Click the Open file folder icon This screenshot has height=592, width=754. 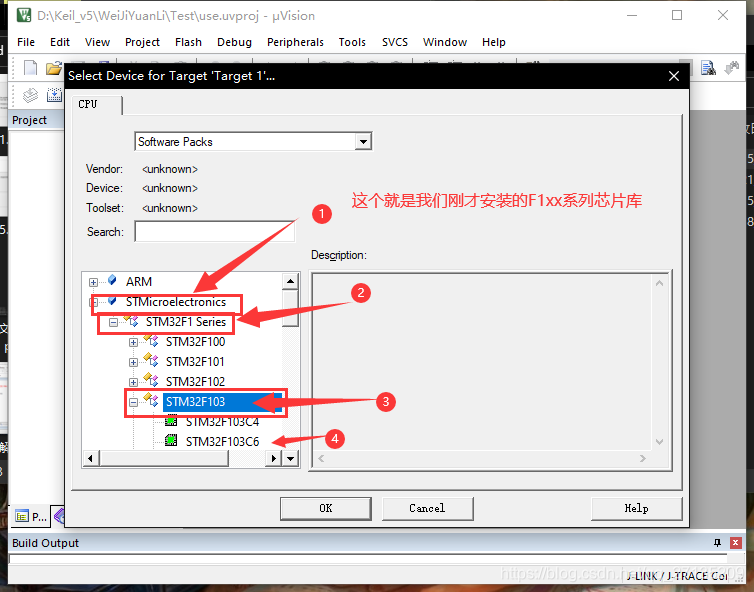coord(54,68)
